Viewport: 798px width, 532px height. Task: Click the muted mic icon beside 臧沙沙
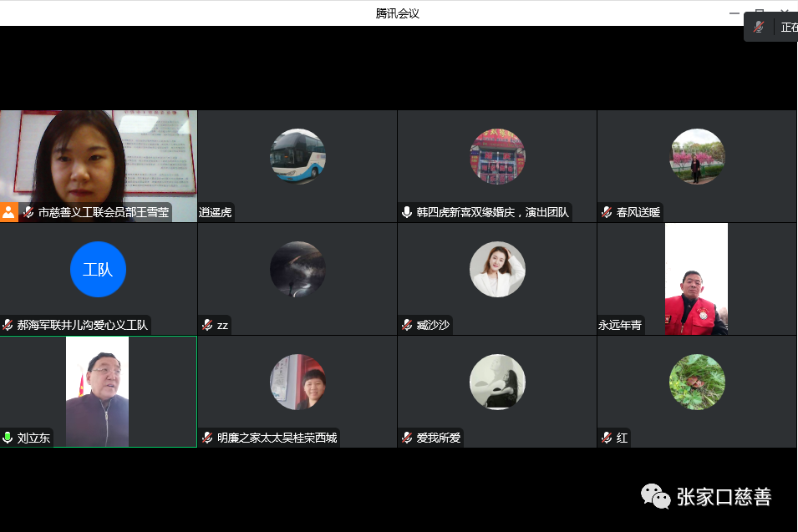coord(407,326)
